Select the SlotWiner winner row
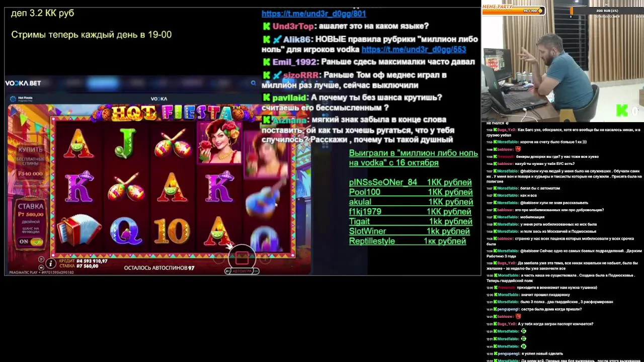This screenshot has height=362, width=644. point(410,231)
